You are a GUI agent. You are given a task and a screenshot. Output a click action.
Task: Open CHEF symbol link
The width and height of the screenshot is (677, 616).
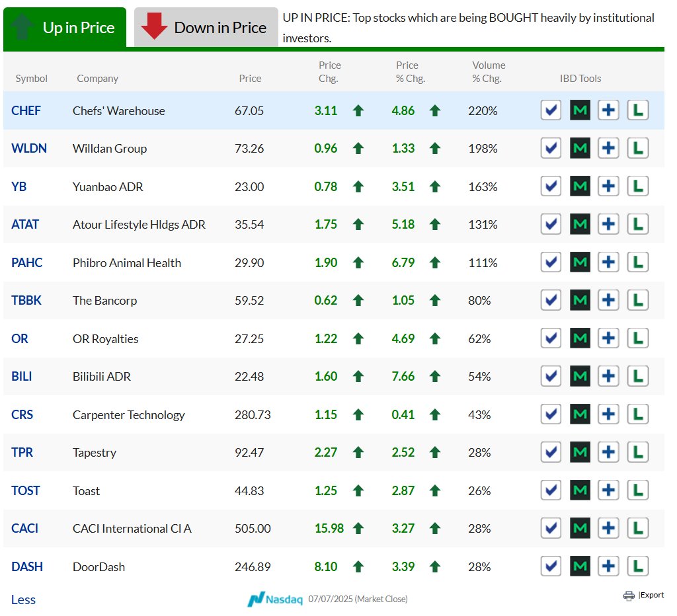pyautogui.click(x=26, y=111)
